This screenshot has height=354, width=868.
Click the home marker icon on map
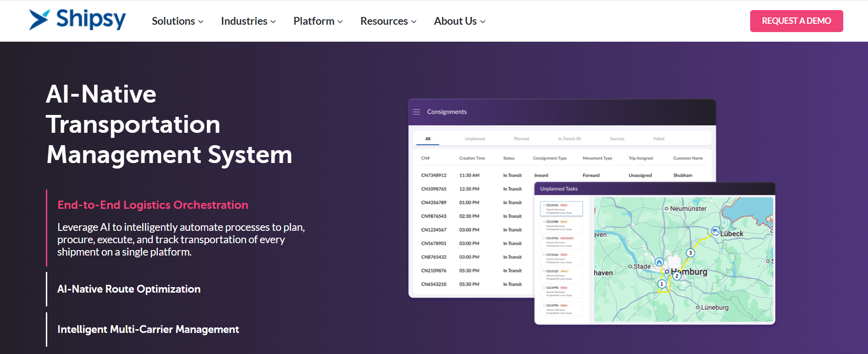click(x=659, y=262)
